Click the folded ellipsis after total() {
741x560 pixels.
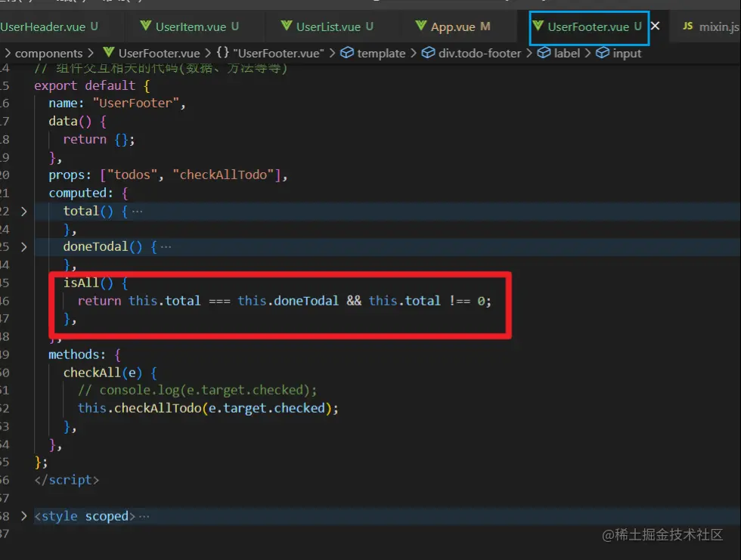pos(137,211)
